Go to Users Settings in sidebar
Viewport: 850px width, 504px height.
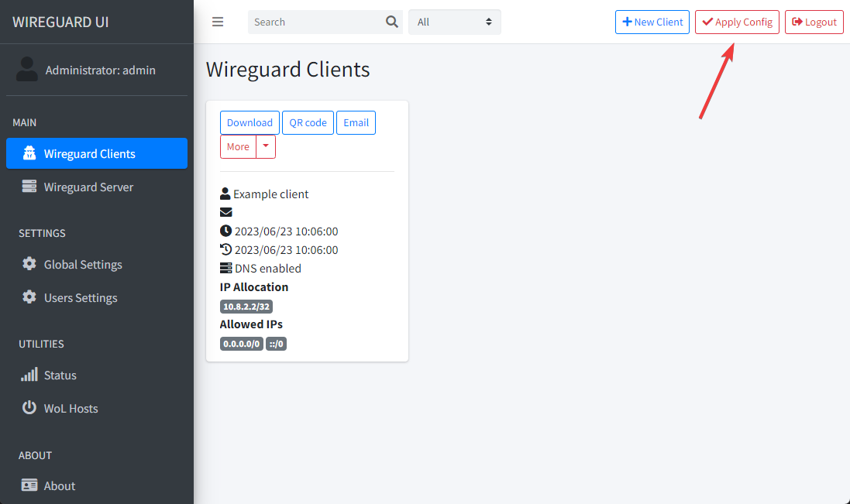(x=97, y=298)
